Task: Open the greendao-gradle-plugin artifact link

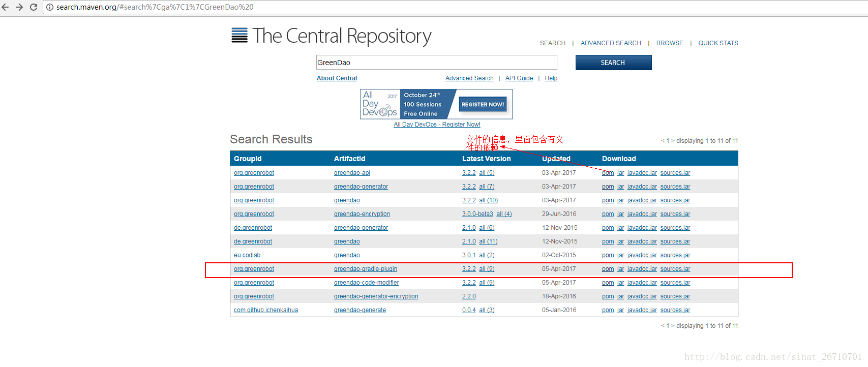Action: (366, 269)
